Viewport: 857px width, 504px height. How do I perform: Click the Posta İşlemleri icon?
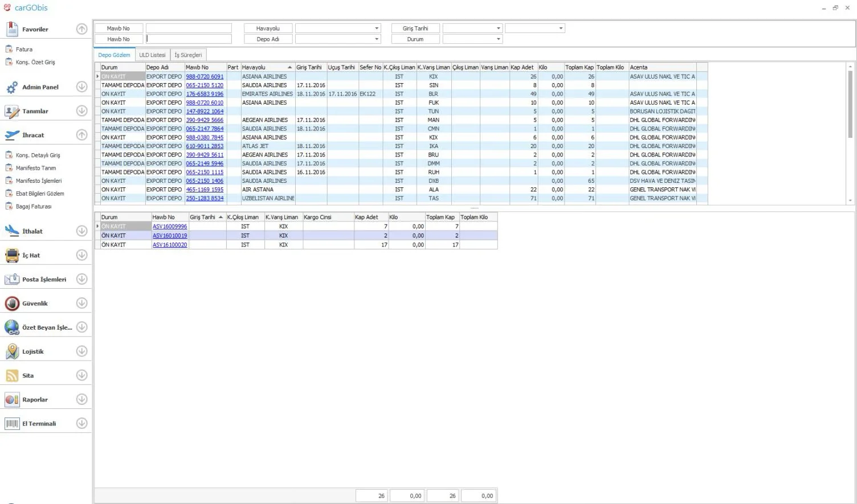[x=12, y=279]
